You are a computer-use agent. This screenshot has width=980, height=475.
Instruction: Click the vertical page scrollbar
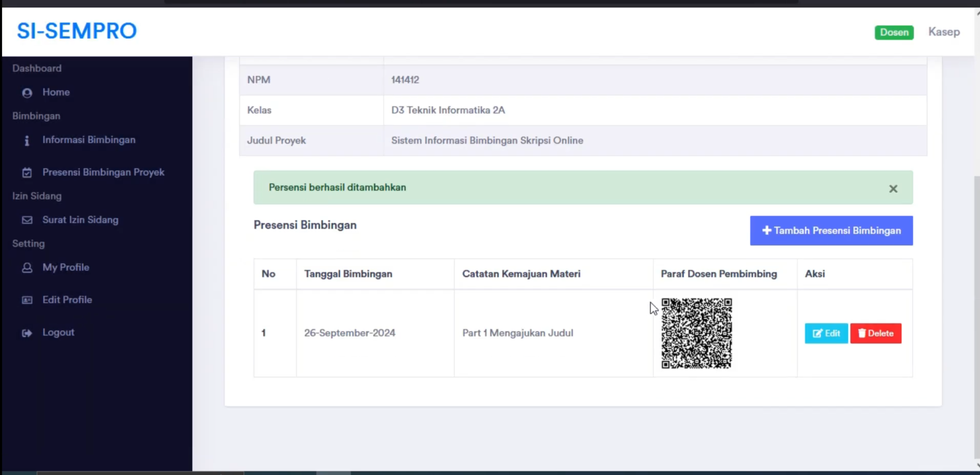[x=977, y=317]
